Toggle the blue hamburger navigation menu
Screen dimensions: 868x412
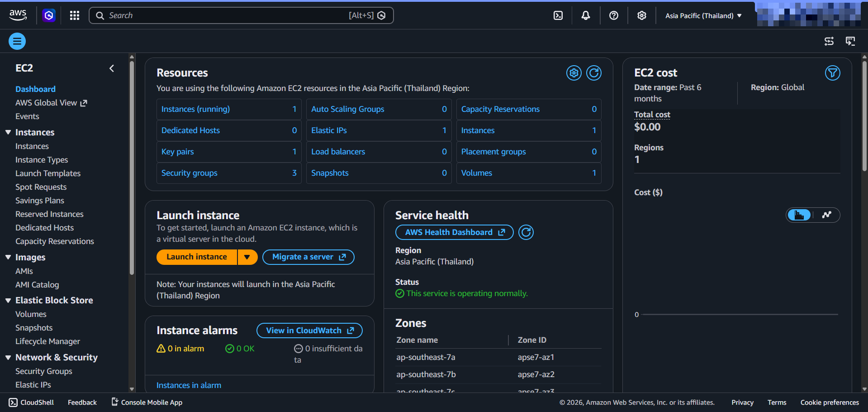(17, 41)
